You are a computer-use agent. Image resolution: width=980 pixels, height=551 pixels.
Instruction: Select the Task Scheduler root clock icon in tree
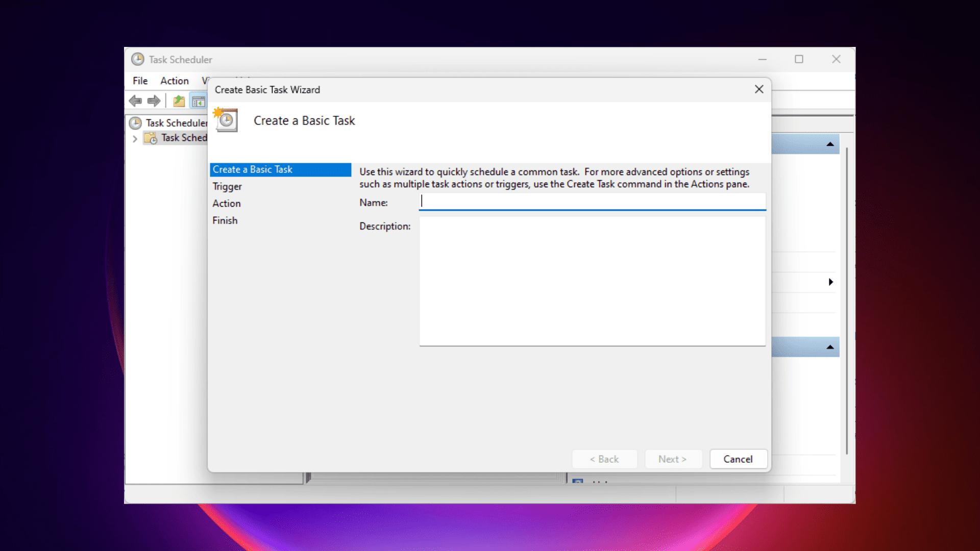point(135,123)
